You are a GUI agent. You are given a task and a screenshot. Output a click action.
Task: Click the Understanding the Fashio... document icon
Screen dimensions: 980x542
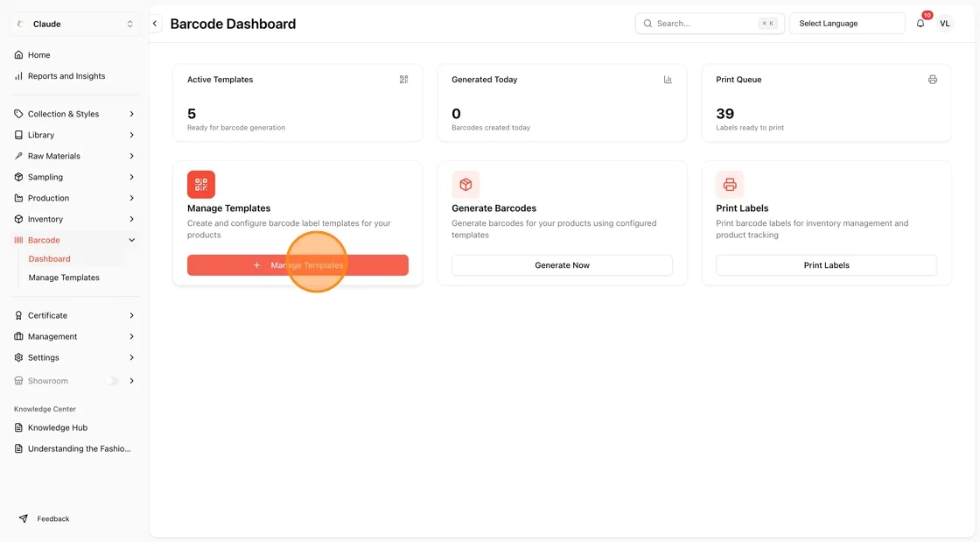(18, 449)
